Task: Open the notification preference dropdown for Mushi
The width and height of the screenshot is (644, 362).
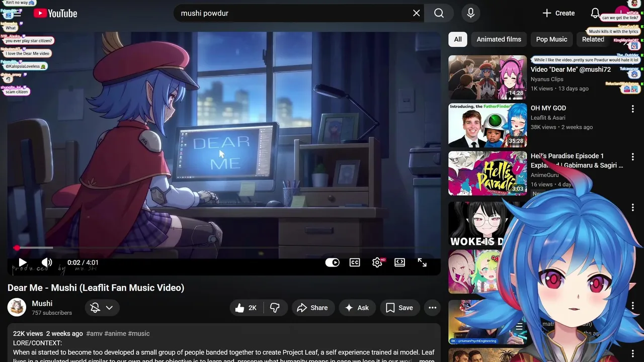Action: click(102, 308)
